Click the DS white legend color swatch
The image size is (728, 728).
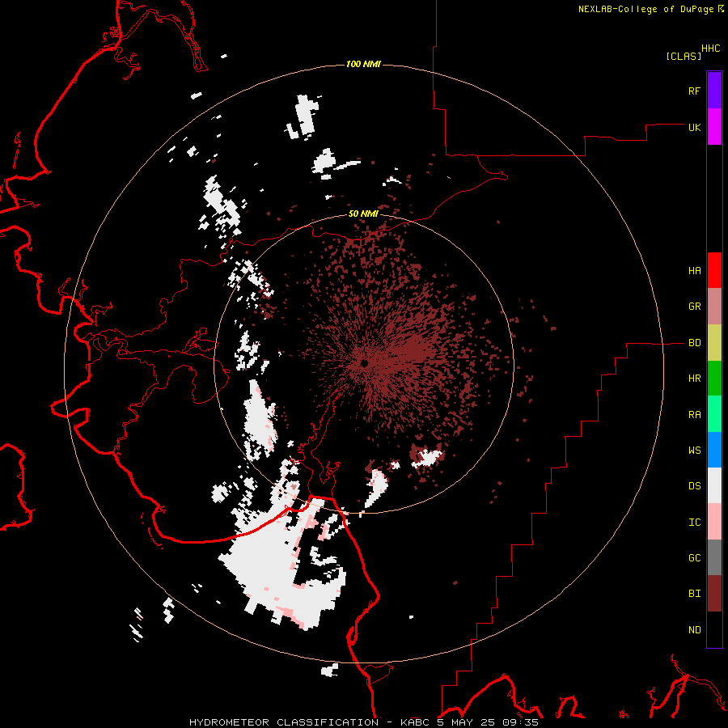coord(714,485)
